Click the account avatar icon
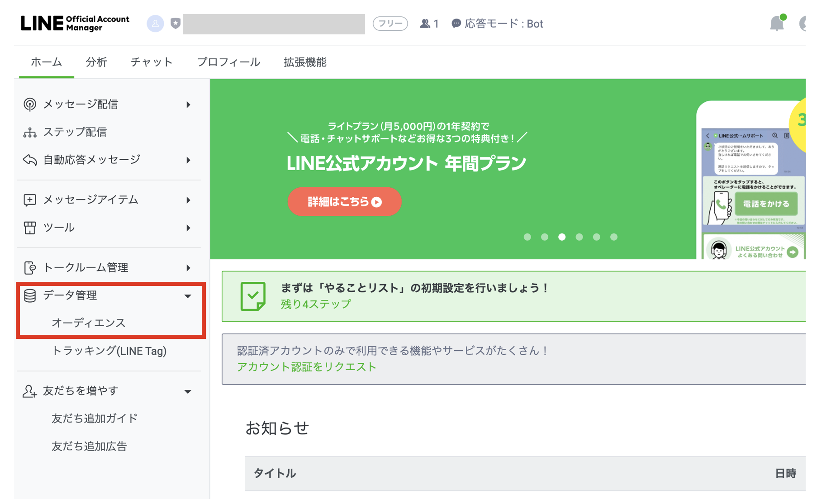This screenshot has height=504, width=817. click(155, 24)
